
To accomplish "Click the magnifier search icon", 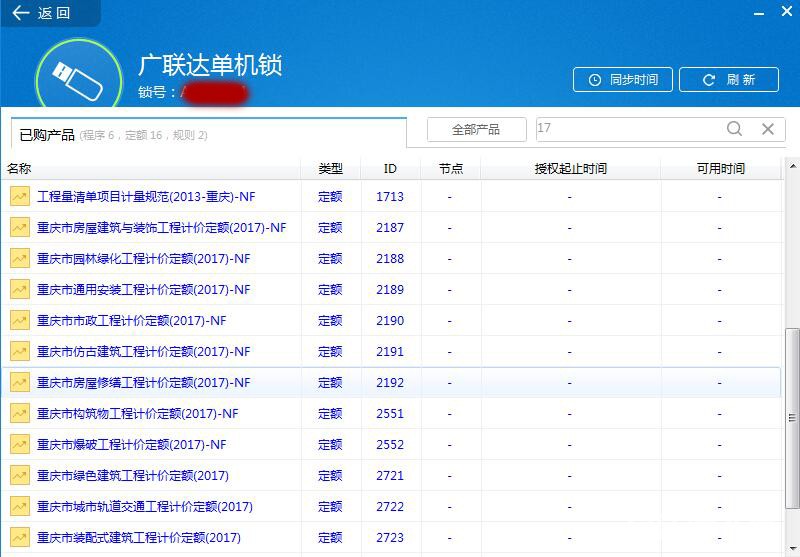I will click(x=734, y=129).
